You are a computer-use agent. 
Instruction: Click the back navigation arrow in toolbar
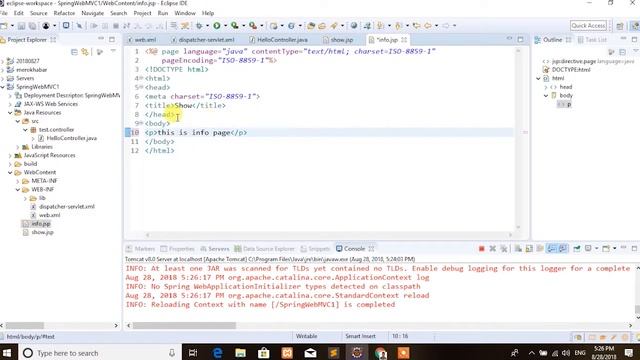427,26
